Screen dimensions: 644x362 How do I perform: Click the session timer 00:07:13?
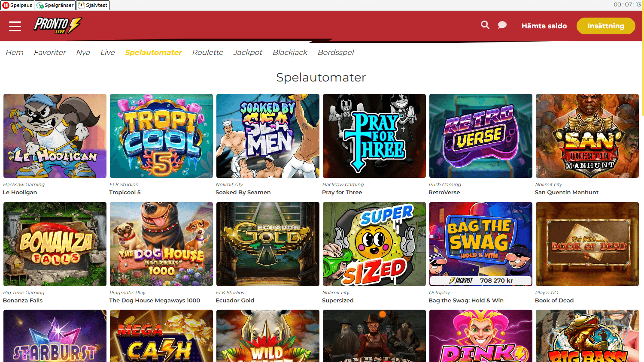(x=627, y=5)
